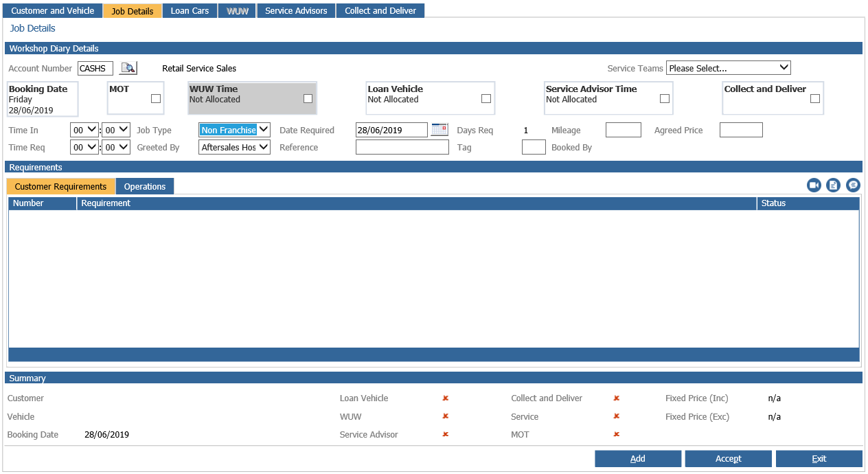The image size is (868, 474).
Task: Open the account number lookup magnifier
Action: [128, 68]
